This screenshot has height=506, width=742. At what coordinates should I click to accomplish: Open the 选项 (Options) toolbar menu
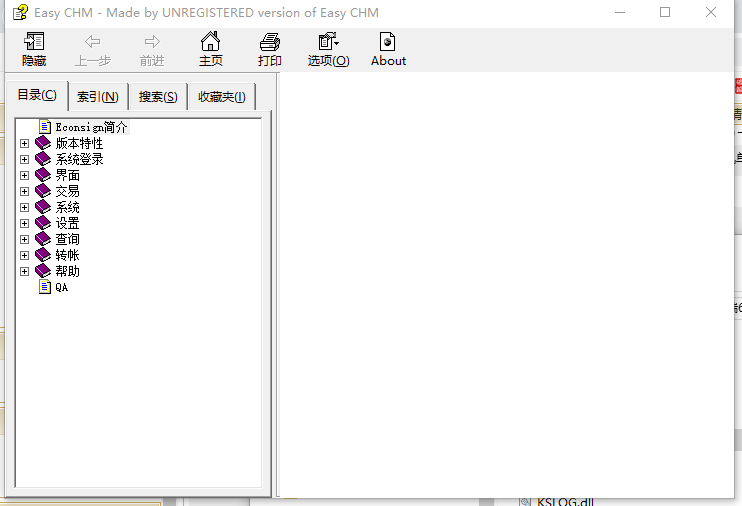pos(328,42)
